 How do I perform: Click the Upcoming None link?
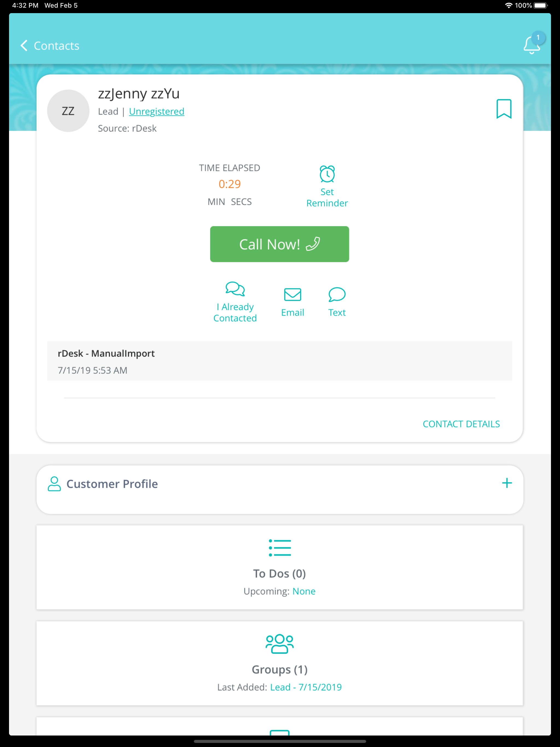[x=304, y=591]
